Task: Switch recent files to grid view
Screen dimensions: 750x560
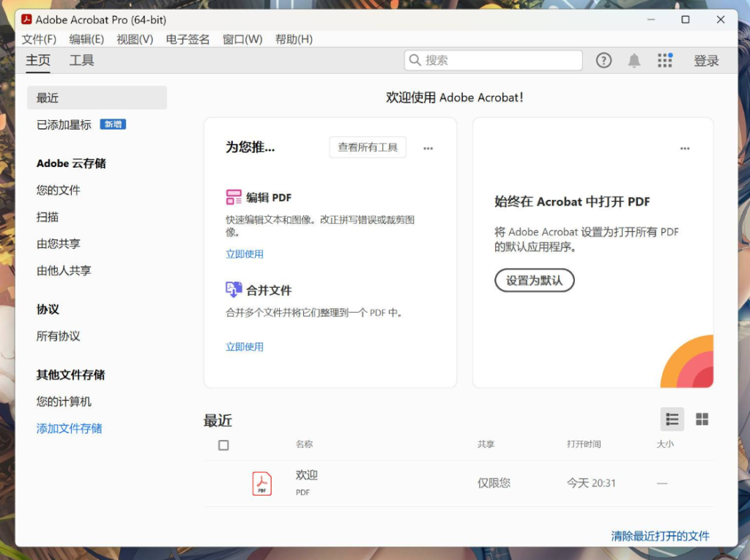Action: 702,419
